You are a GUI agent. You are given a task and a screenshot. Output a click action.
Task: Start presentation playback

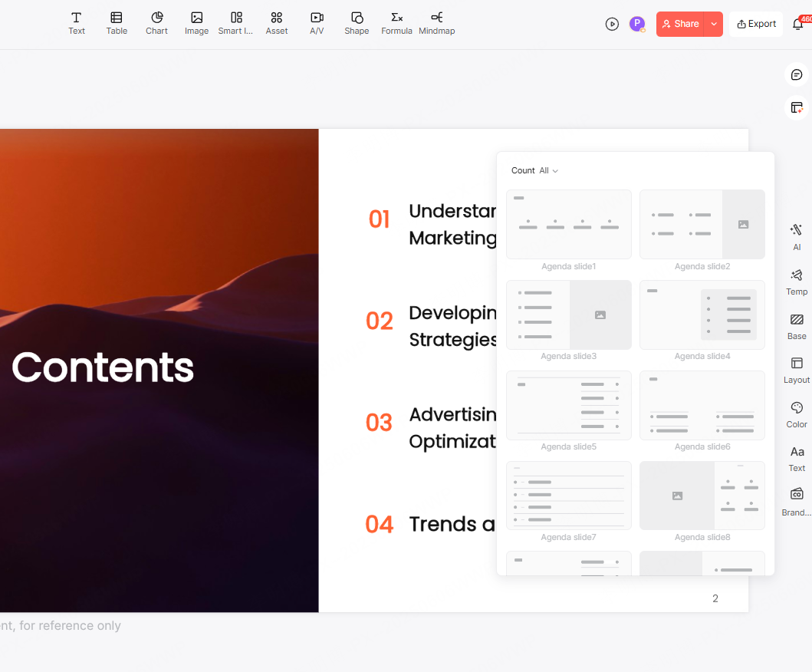[612, 24]
